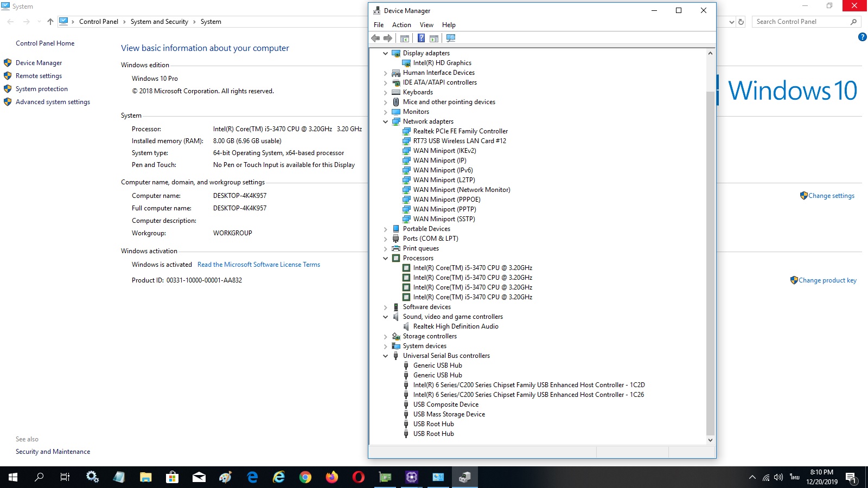Collapse the Display adapters node
This screenshot has width=868, height=488.
point(386,53)
